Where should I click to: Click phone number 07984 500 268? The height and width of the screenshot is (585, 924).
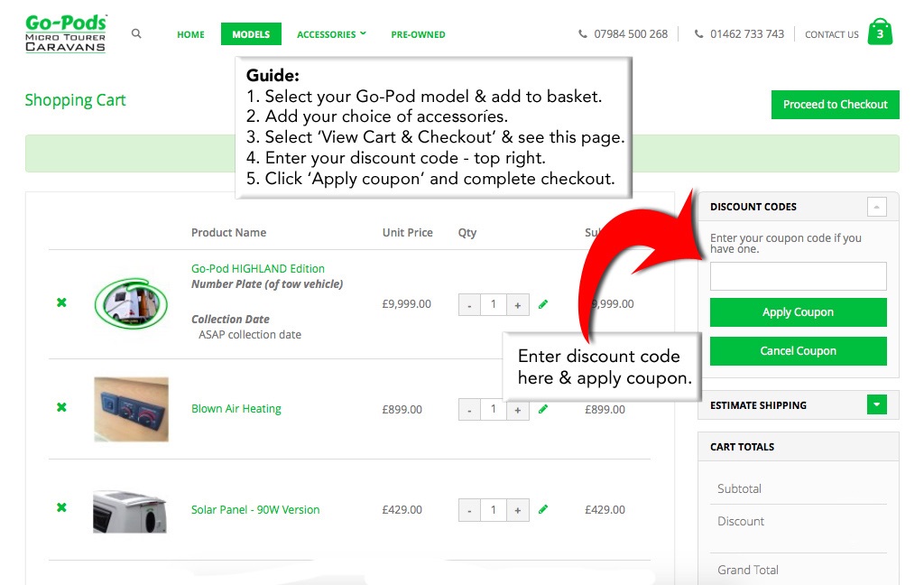[631, 34]
